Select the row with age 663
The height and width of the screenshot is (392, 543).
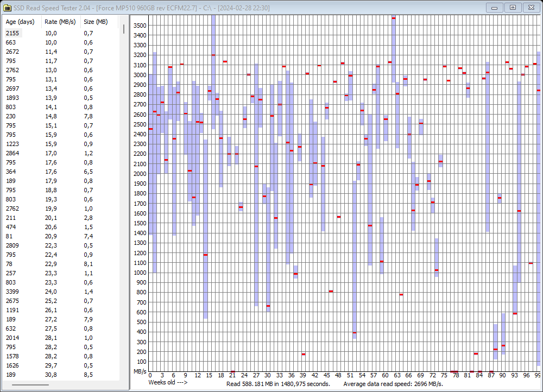pyautogui.click(x=61, y=42)
